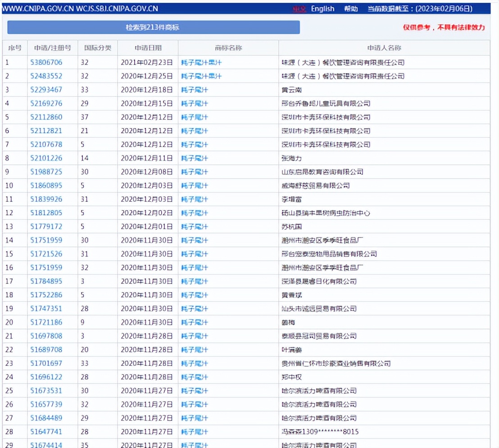Open registration number 52293467
Viewport: 499px width, 448px height.
[x=46, y=90]
